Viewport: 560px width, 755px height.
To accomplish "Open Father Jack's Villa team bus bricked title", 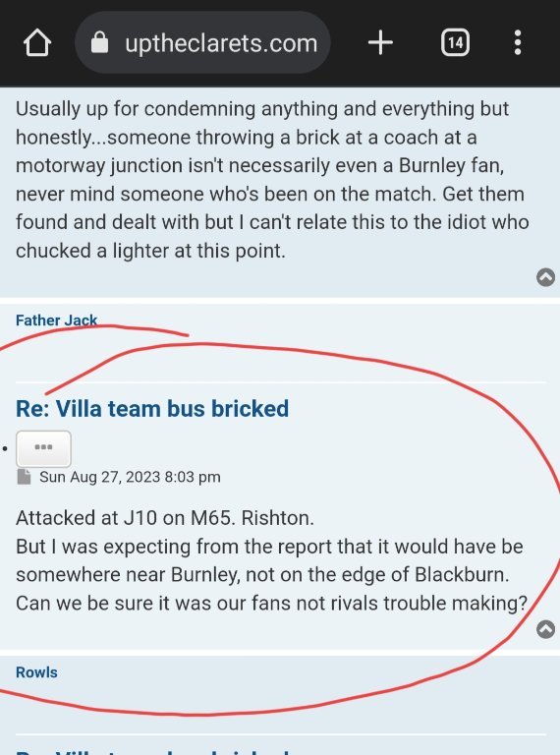I will click(x=152, y=409).
